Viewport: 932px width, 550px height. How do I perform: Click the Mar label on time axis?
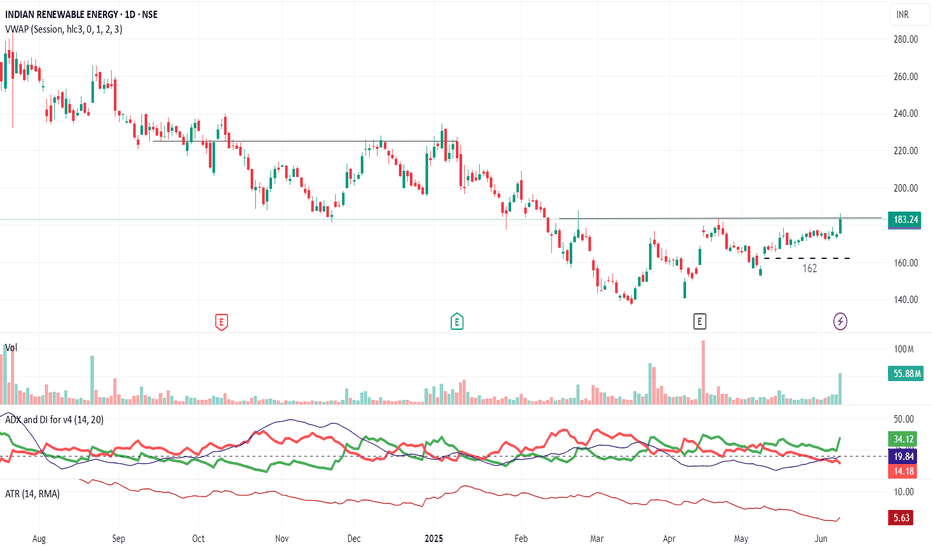[x=597, y=539]
